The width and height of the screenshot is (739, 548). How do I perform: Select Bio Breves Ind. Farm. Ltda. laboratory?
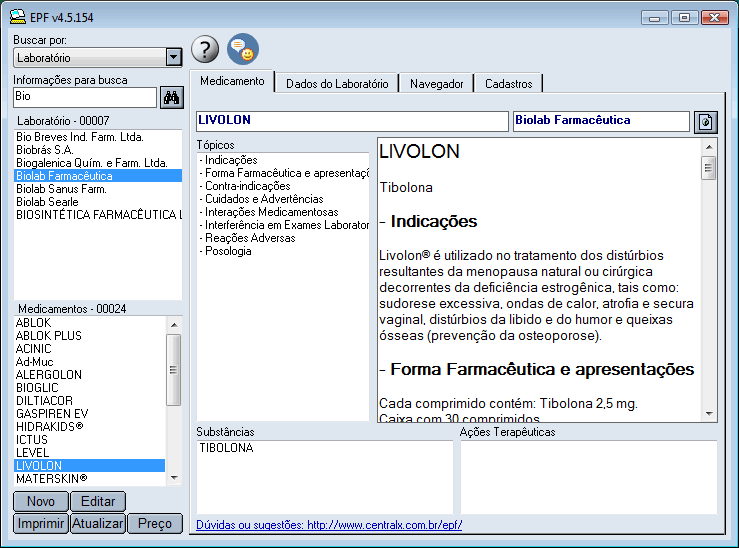[98, 137]
